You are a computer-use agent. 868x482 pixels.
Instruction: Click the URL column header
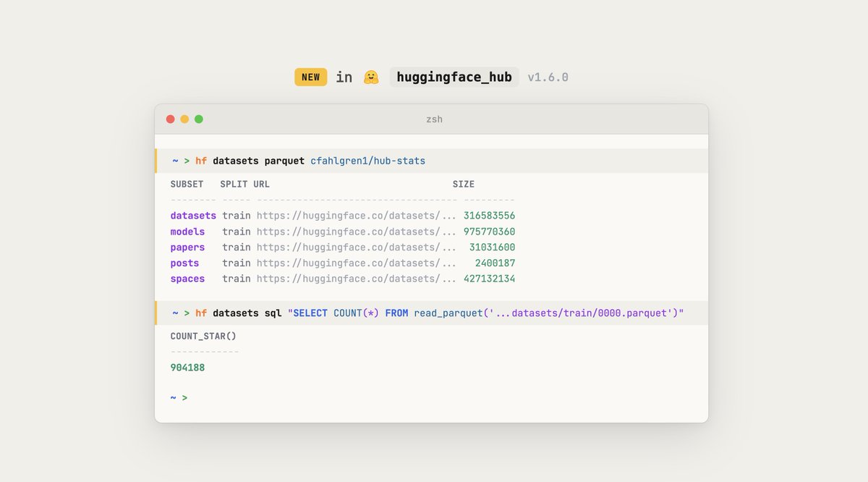click(x=261, y=185)
